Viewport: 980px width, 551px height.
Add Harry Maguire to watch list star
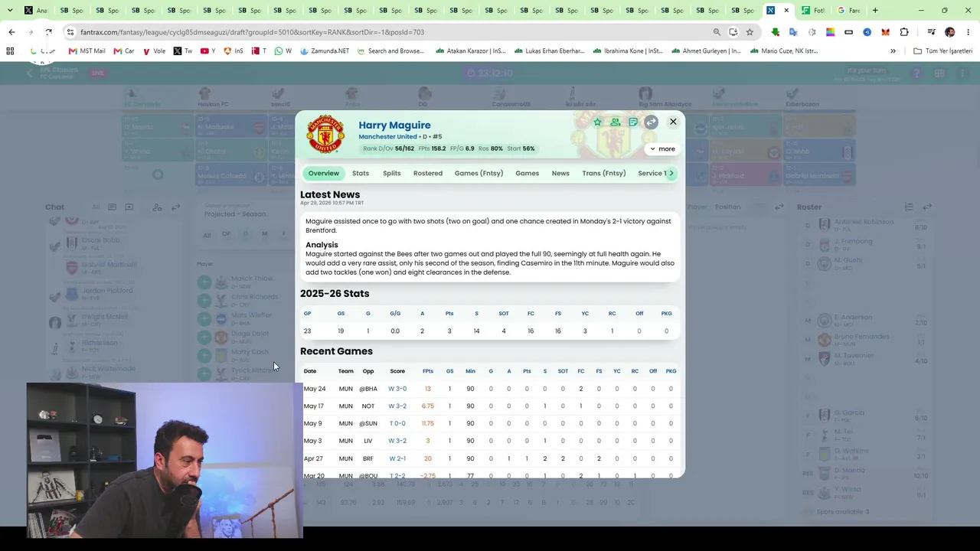pos(598,122)
